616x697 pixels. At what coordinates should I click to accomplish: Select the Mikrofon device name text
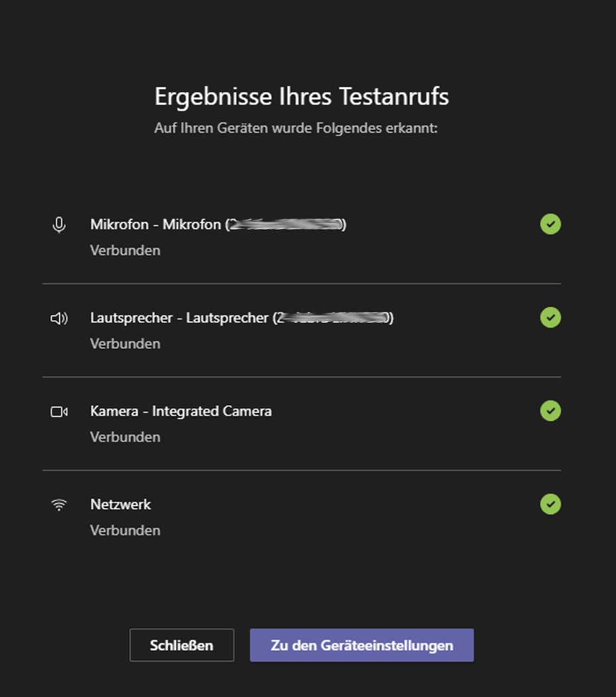tap(218, 224)
